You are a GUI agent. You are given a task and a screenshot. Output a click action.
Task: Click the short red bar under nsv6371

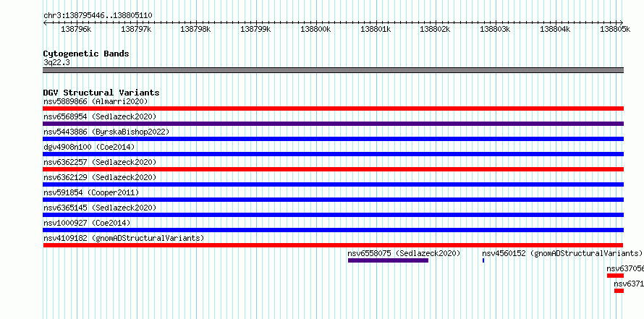[619, 291]
